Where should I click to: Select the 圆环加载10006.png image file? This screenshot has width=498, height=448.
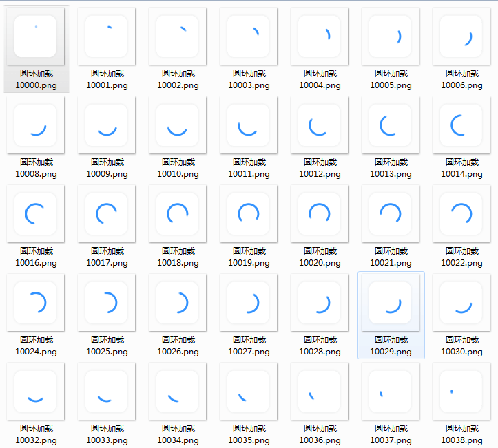(461, 36)
